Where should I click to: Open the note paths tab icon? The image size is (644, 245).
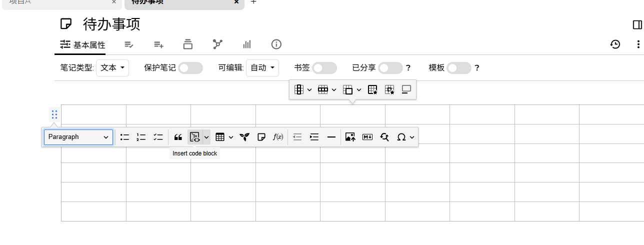tap(188, 44)
